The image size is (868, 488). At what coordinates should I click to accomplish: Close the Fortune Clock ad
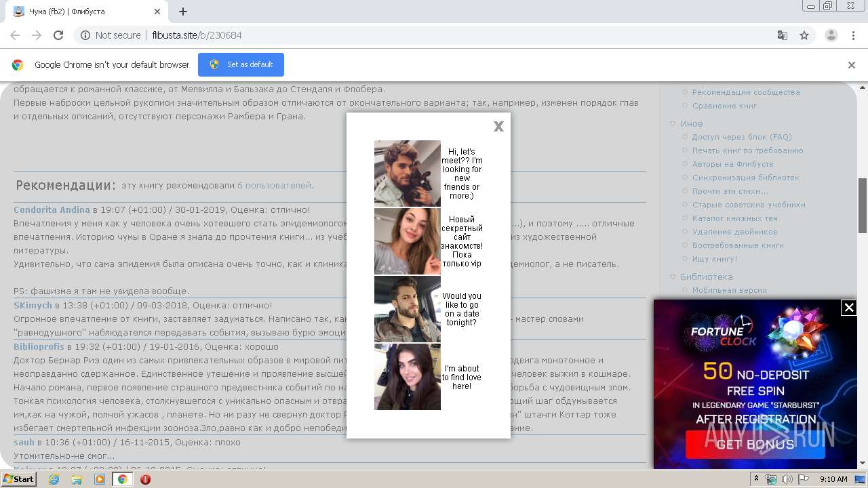pyautogui.click(x=848, y=308)
